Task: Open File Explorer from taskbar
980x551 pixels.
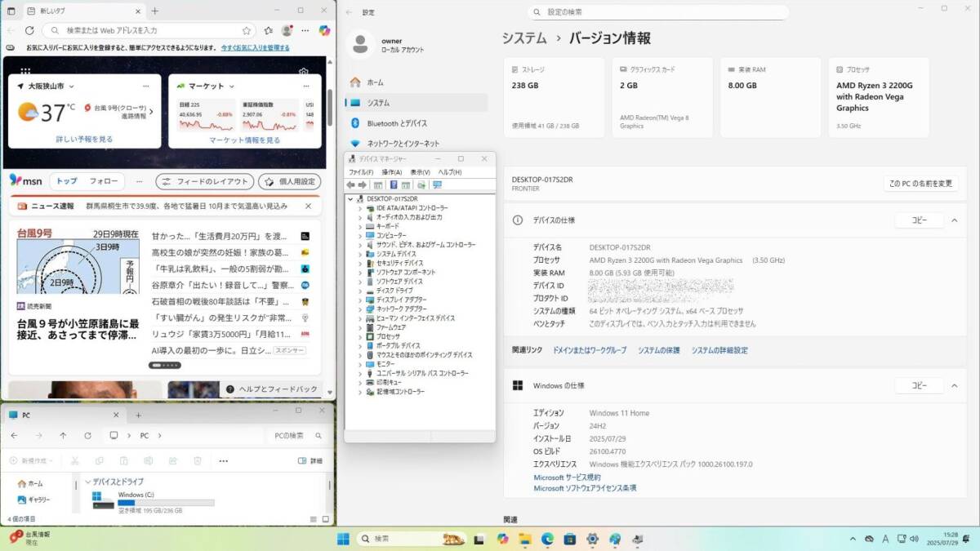Action: [x=525, y=539]
